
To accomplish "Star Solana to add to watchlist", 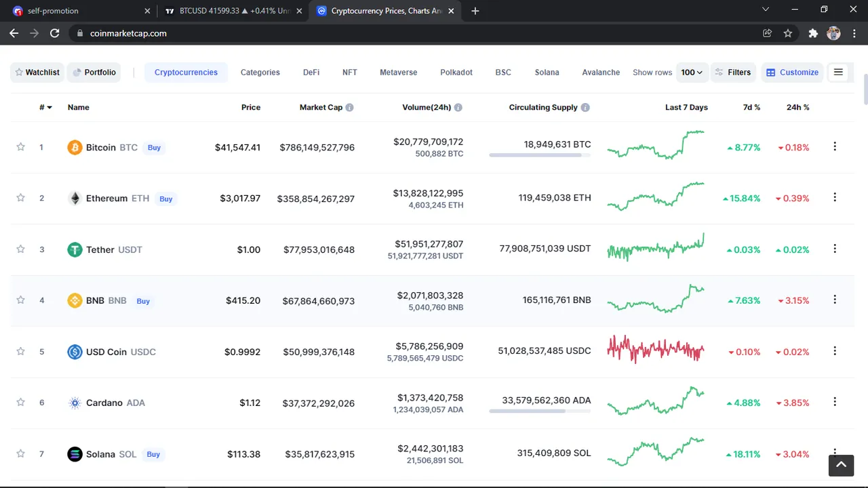I will 20,453.
